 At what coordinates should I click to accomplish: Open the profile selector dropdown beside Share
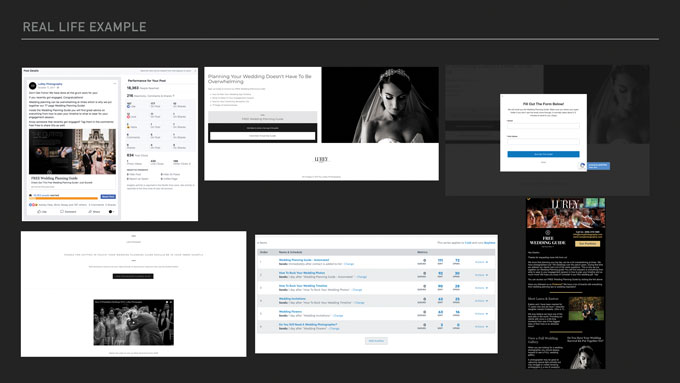[x=111, y=212]
